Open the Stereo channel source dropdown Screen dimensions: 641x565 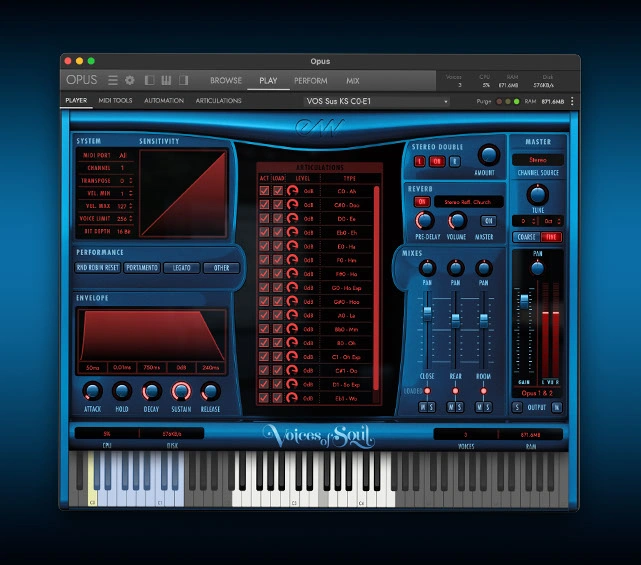[x=538, y=160]
